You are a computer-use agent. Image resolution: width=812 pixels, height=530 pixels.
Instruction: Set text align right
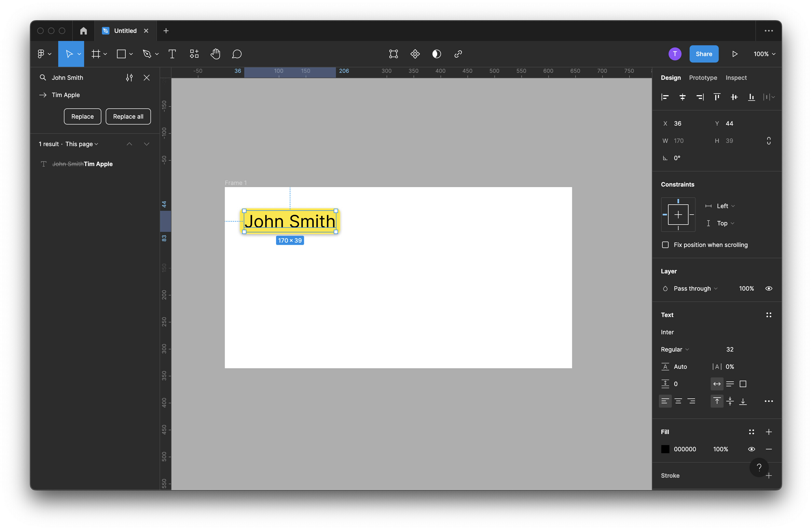coord(691,401)
